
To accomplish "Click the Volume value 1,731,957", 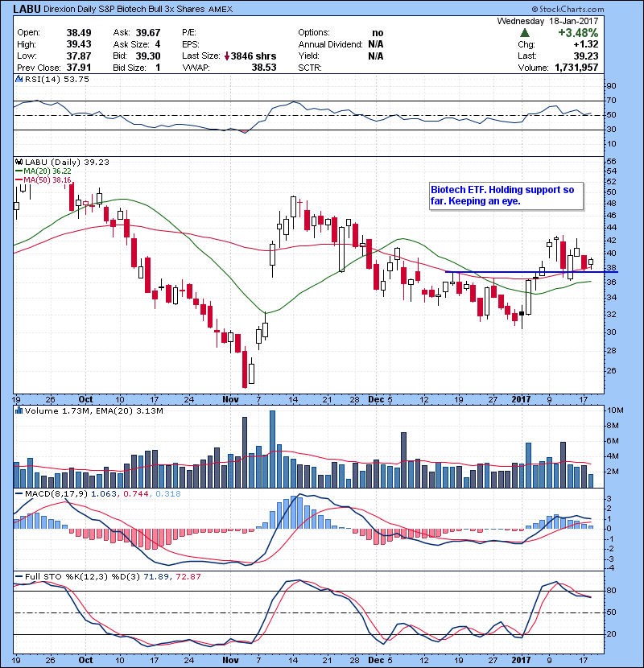I will 576,68.
